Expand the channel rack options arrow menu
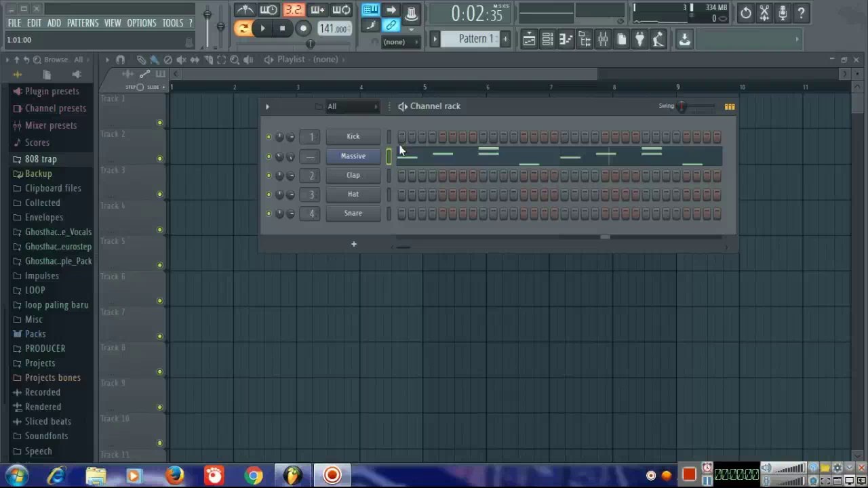This screenshot has width=868, height=488. click(x=267, y=106)
